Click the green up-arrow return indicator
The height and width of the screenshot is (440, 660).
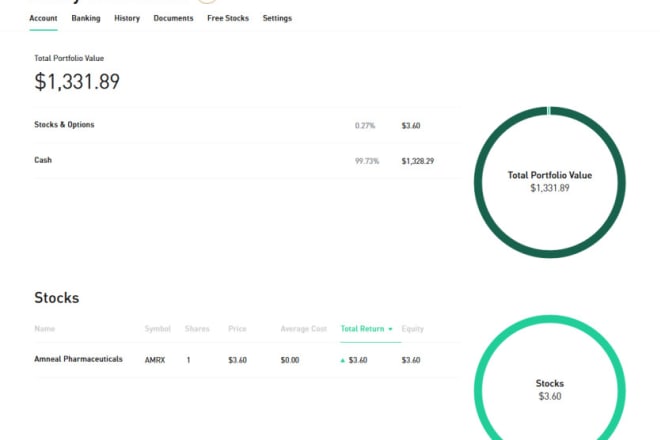[343, 360]
